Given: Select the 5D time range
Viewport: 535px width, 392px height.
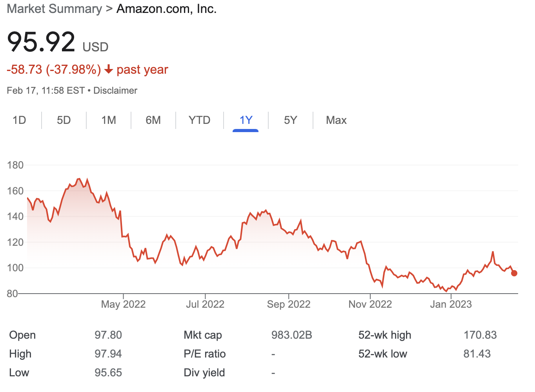Looking at the screenshot, I should click(64, 120).
